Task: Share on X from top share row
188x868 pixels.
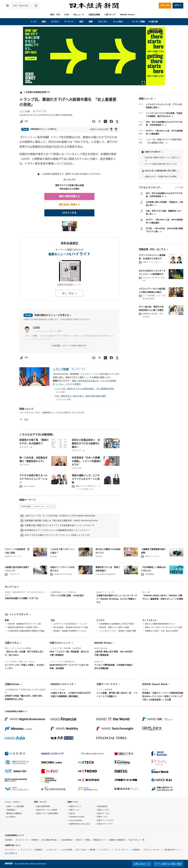Action: pos(105,121)
